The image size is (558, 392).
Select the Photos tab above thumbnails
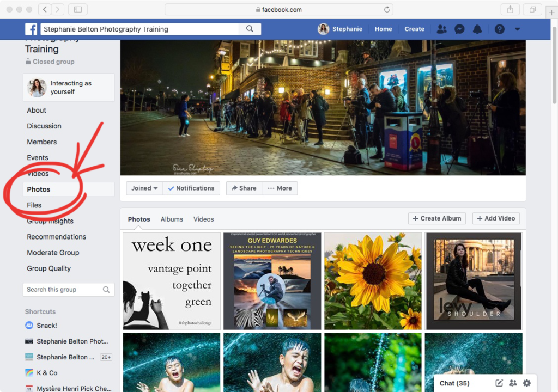(139, 219)
